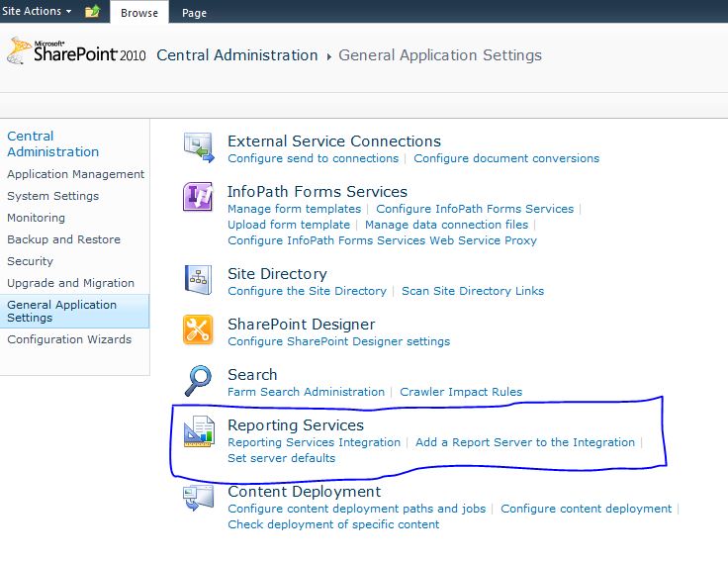728x562 pixels.
Task: Click the Search magnifying glass icon
Action: (198, 381)
